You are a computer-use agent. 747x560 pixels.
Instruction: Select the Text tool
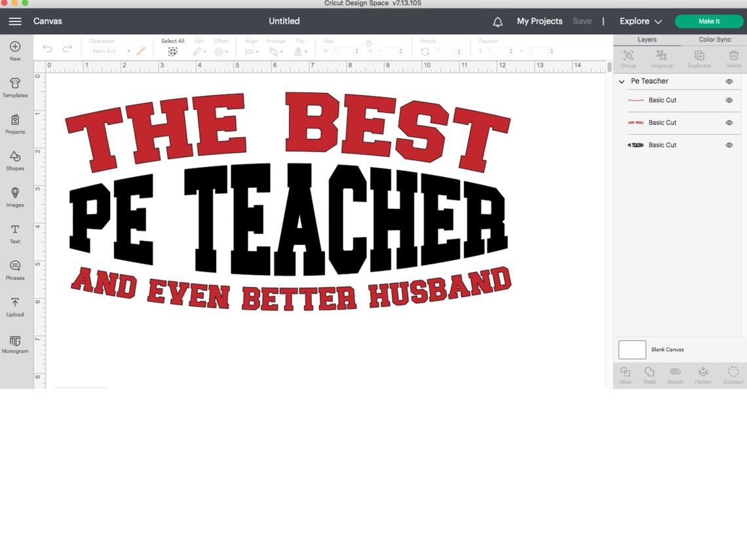[x=14, y=233]
